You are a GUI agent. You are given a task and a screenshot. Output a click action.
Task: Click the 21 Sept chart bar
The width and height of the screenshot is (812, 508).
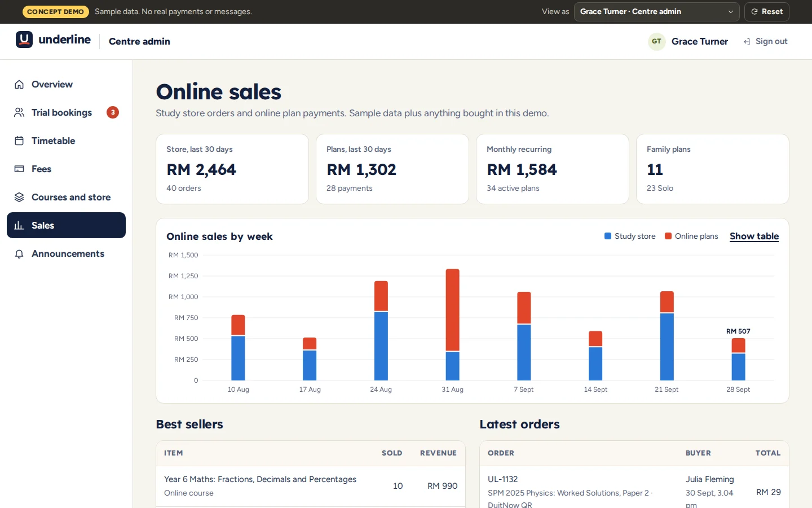(667, 336)
